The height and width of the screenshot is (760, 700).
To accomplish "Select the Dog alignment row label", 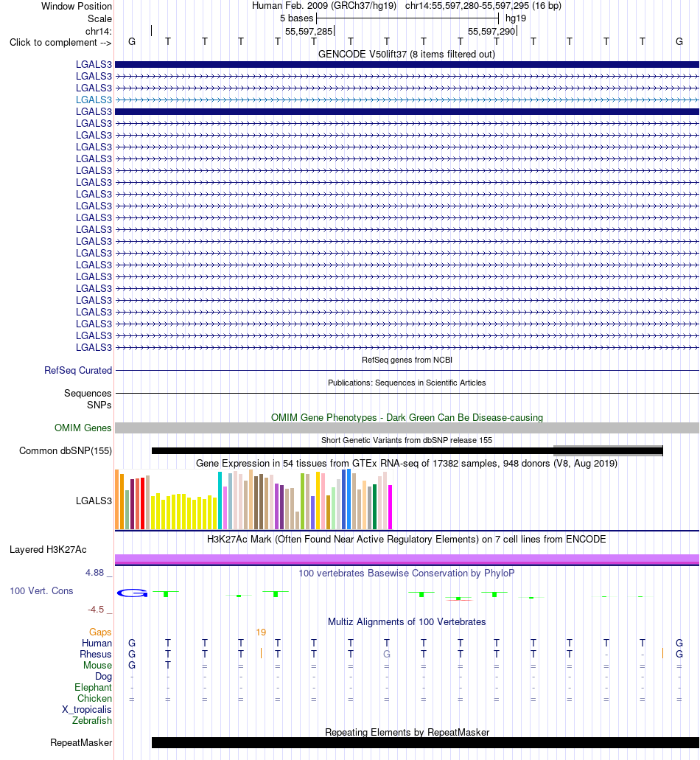I will 103,677.
